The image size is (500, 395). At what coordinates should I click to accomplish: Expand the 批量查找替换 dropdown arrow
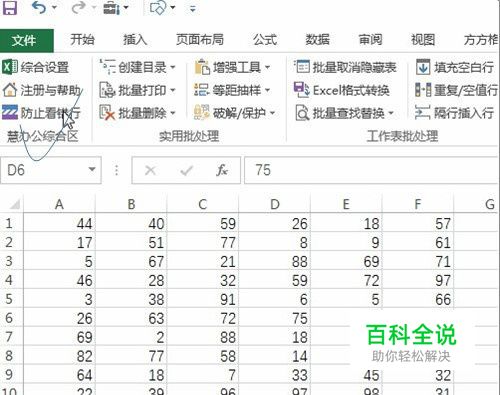[x=391, y=113]
